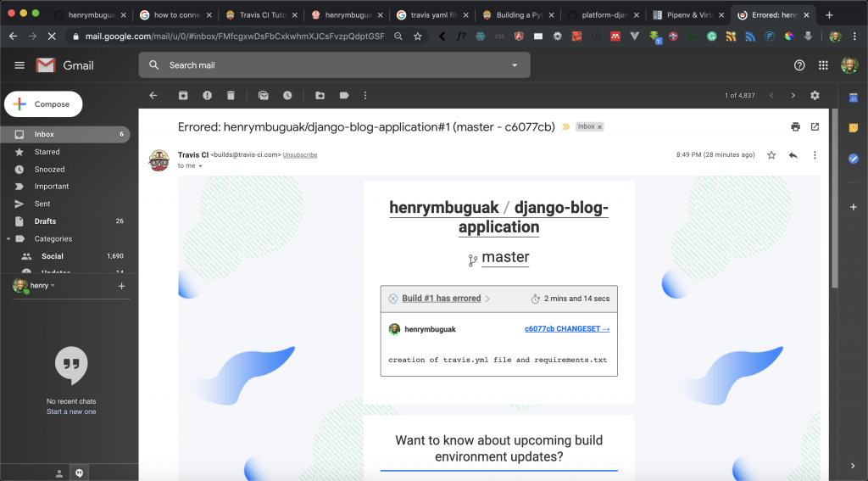Open Chrome menu three dots
Viewport: 868px width, 481px height.
[x=854, y=36]
